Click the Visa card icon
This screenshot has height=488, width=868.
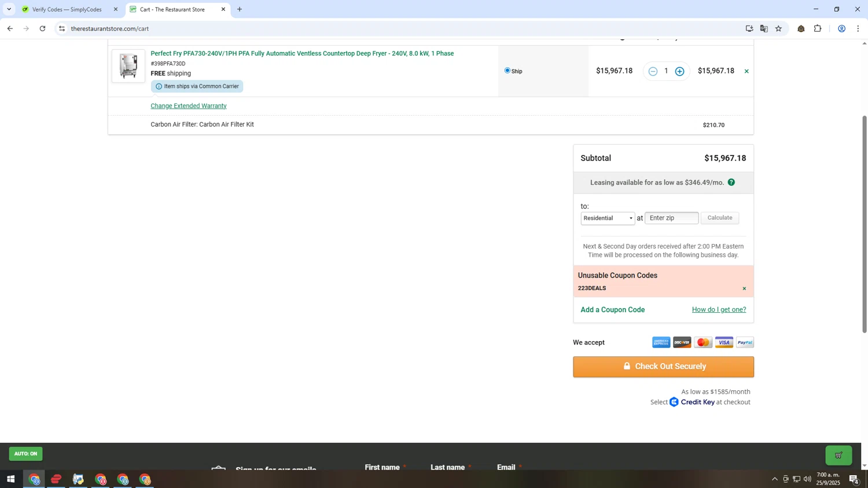tap(724, 342)
